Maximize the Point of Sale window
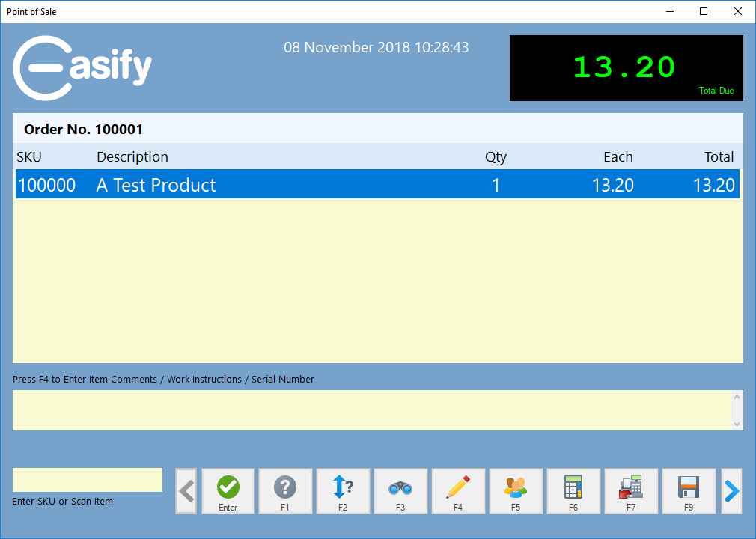The image size is (756, 539). click(x=704, y=11)
